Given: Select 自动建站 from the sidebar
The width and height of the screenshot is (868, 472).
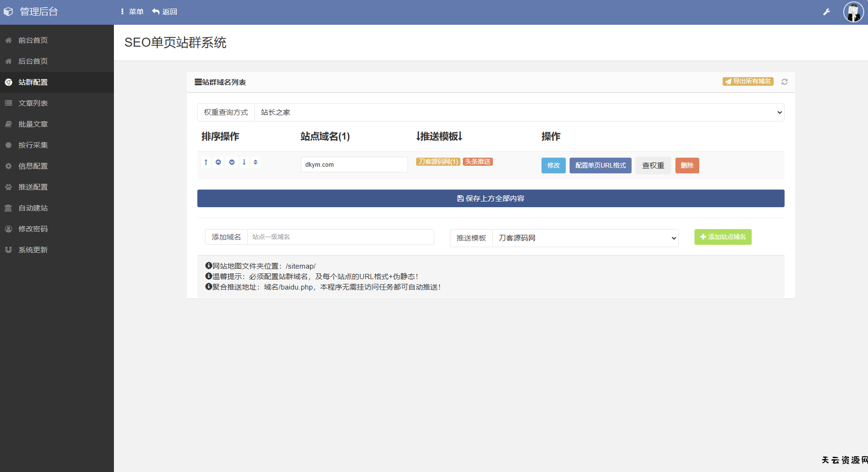Looking at the screenshot, I should (x=33, y=208).
